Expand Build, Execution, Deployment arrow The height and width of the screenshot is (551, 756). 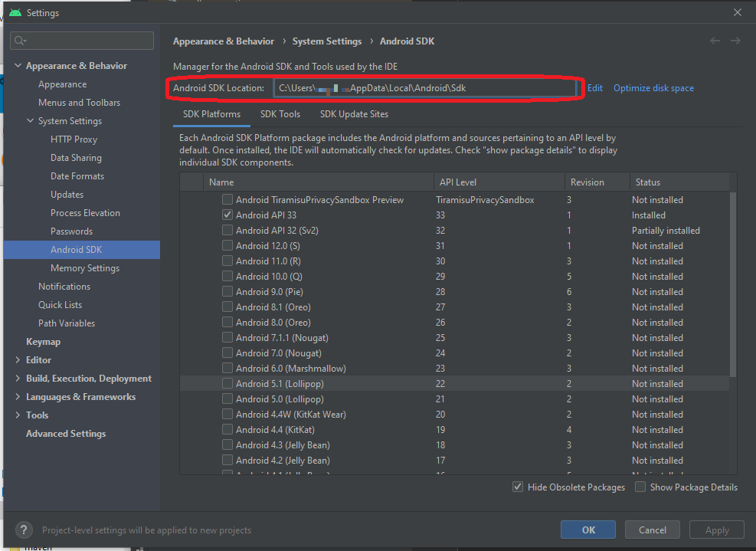click(18, 379)
